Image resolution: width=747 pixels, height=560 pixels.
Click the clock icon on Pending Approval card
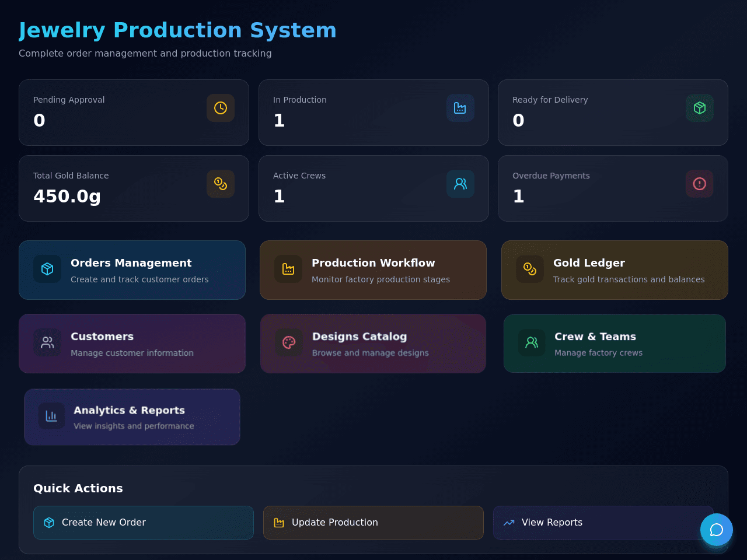click(x=221, y=108)
